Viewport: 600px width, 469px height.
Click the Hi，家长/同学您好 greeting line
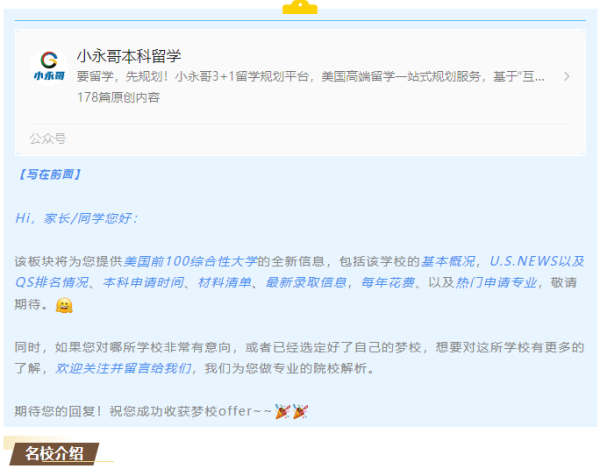[76, 218]
